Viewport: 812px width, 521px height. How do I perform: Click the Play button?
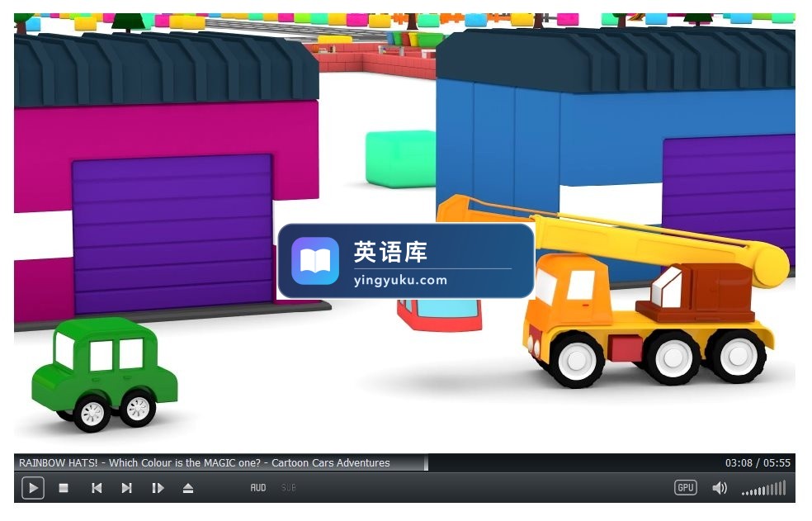coord(33,488)
